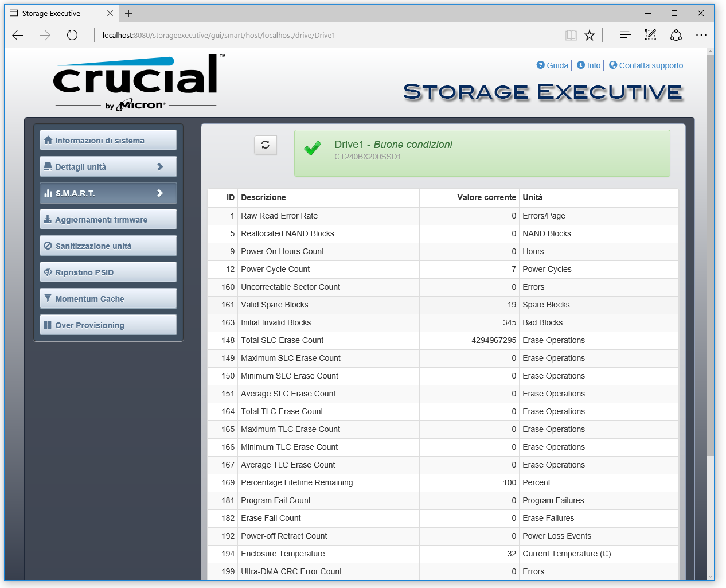Viewport: 726px width, 588px height.
Task: Select the Initial Invalid Blocks row
Action: coord(443,322)
